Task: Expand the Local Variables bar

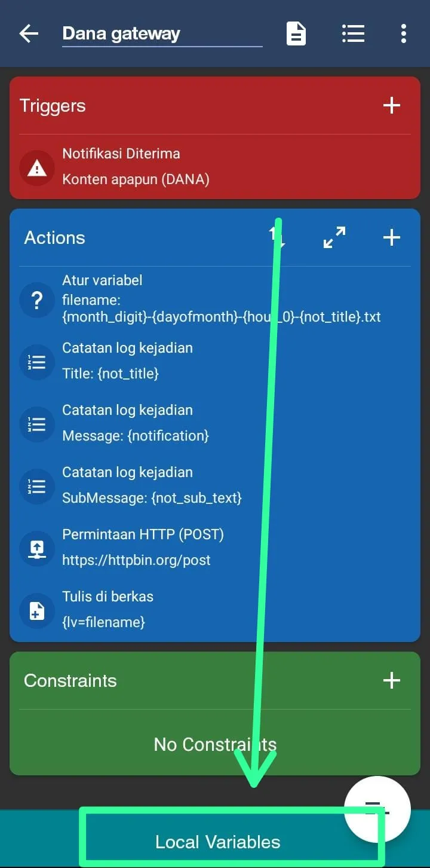Action: (217, 842)
